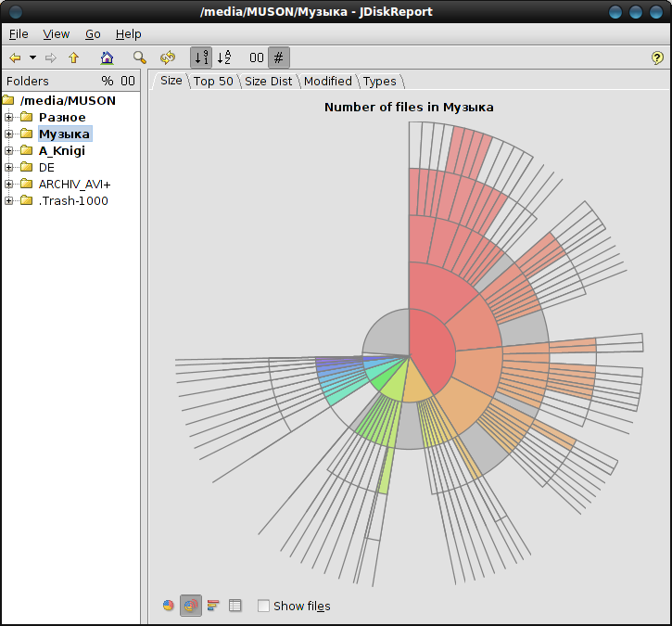672x626 pixels.
Task: Select the ARCHIV_AVI+ folder
Action: 74,184
